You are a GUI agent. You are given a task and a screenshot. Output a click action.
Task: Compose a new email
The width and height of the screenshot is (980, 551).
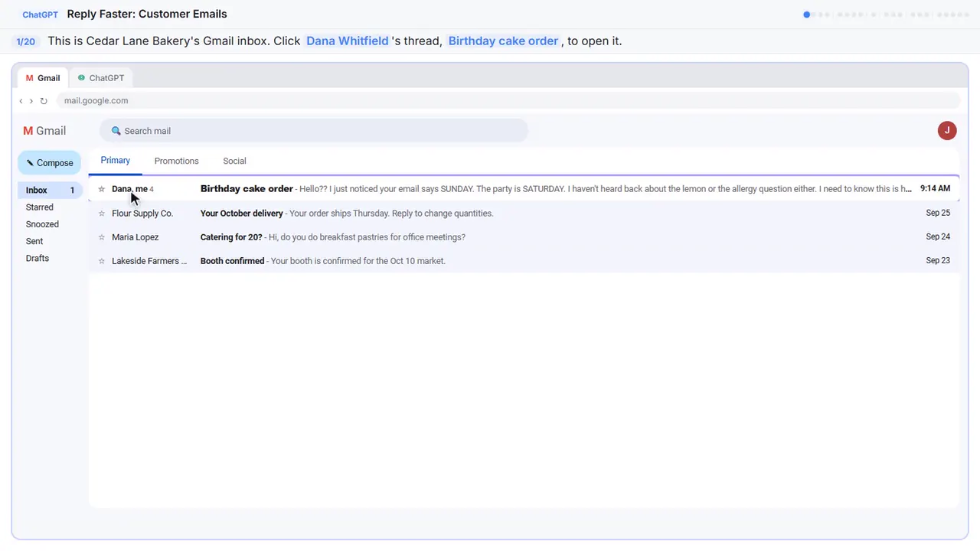tap(50, 163)
